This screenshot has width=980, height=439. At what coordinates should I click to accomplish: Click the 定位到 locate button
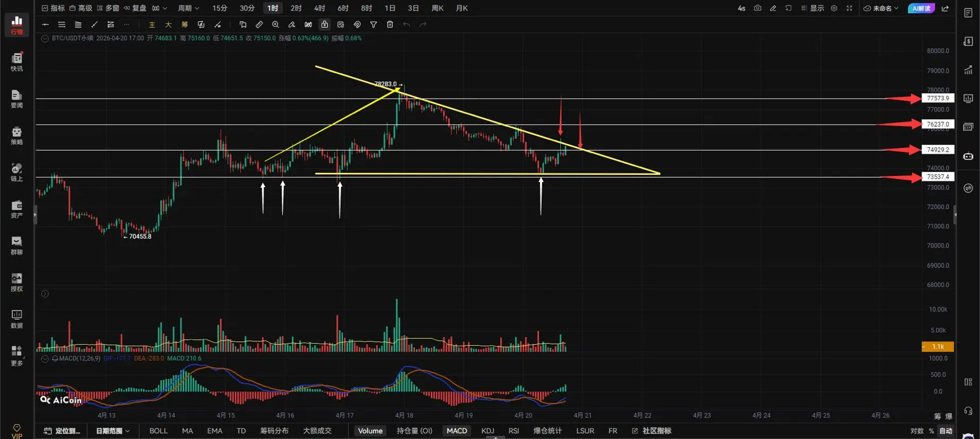click(62, 431)
